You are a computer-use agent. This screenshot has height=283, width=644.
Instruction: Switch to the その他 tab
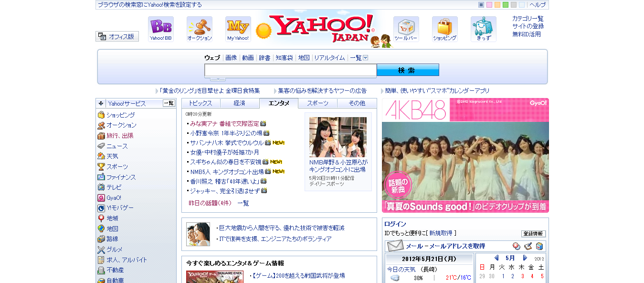357,103
